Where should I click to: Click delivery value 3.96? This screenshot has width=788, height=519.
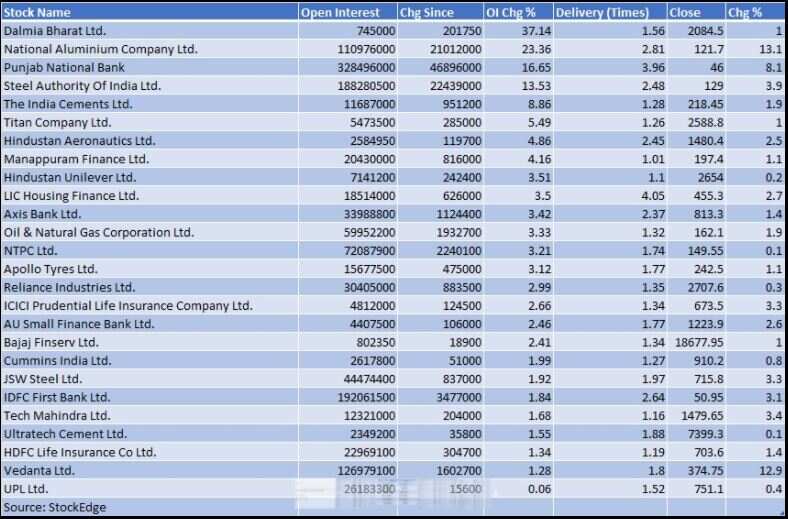[653, 67]
